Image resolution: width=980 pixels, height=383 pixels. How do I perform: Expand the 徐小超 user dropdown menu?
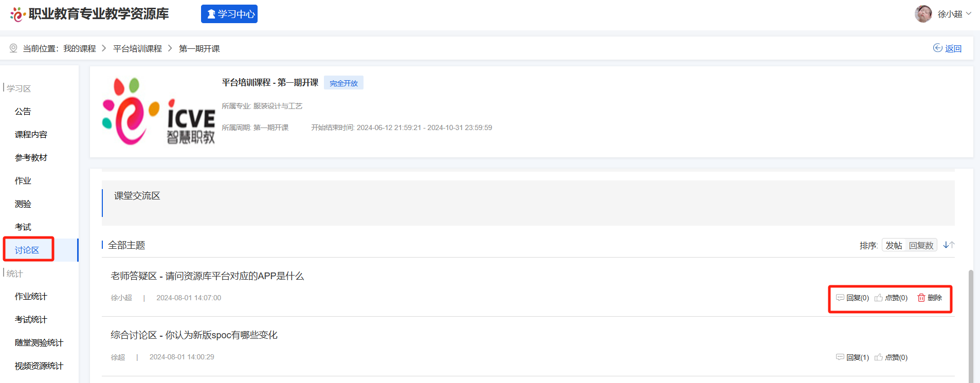[x=969, y=14]
